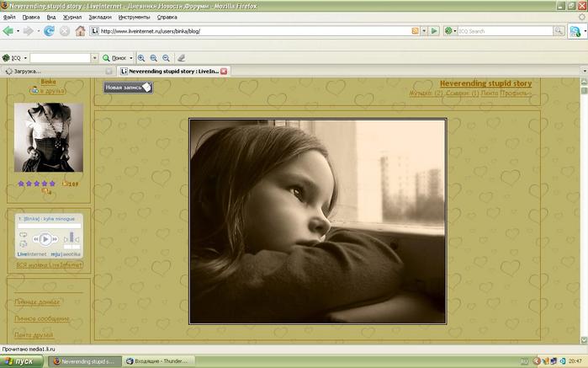Screen dimensions: 588x368
Task: Open the Вид menu
Action: [51, 18]
